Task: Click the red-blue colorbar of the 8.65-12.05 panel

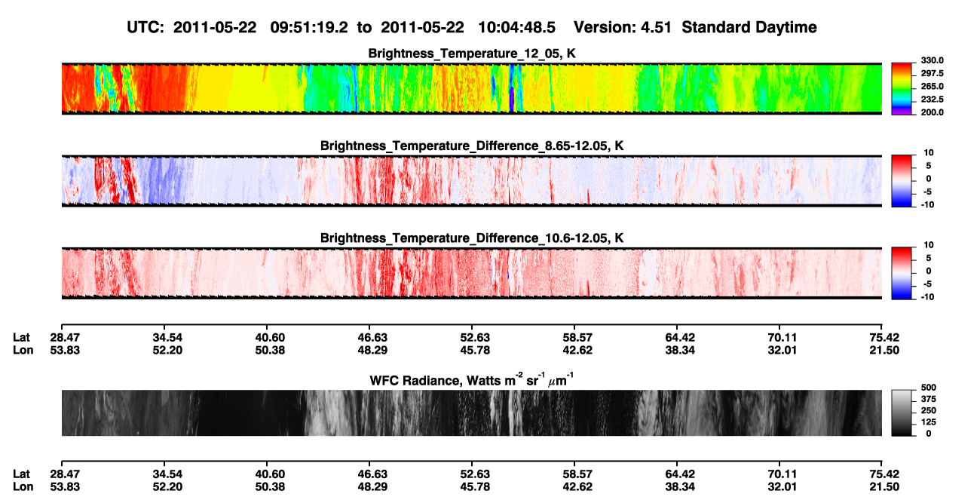Action: click(902, 181)
